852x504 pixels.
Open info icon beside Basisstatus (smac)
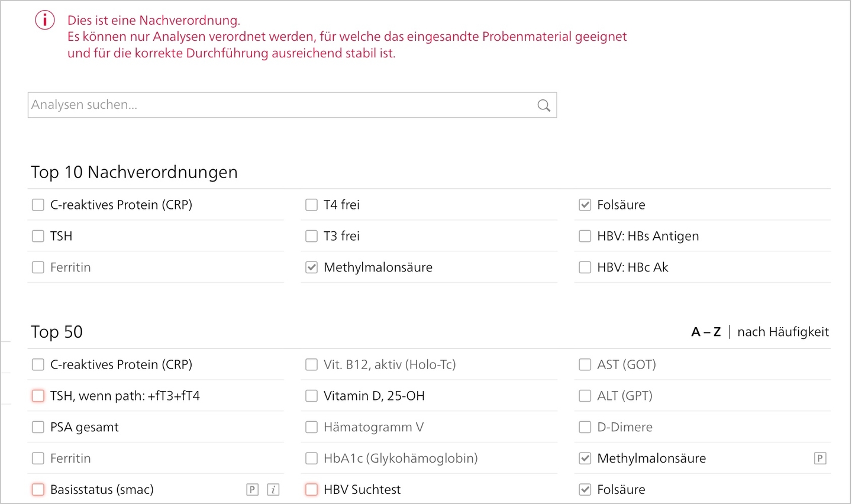pyautogui.click(x=273, y=490)
